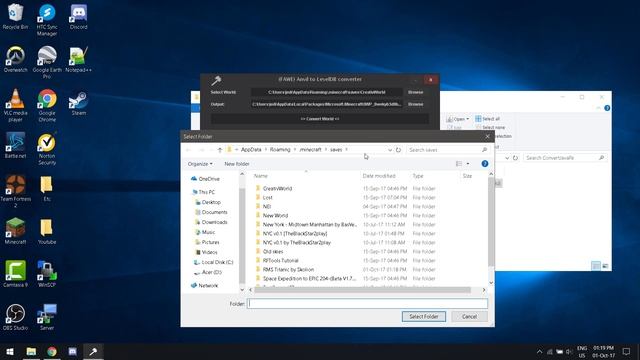Viewport: 640px width, 360px height.
Task: Show hidden system tray icons
Action: tap(539, 351)
